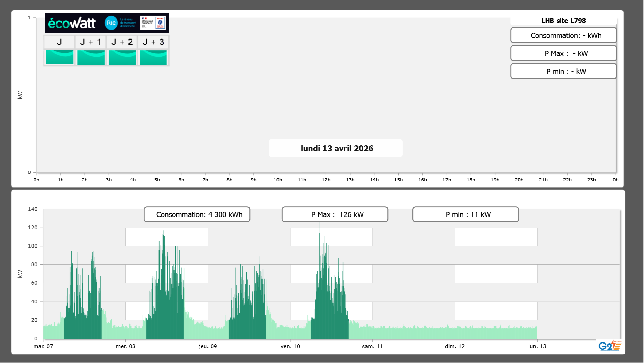The width and height of the screenshot is (644, 363).
Task: Click the P Max : 126 kW box
Action: (335, 214)
